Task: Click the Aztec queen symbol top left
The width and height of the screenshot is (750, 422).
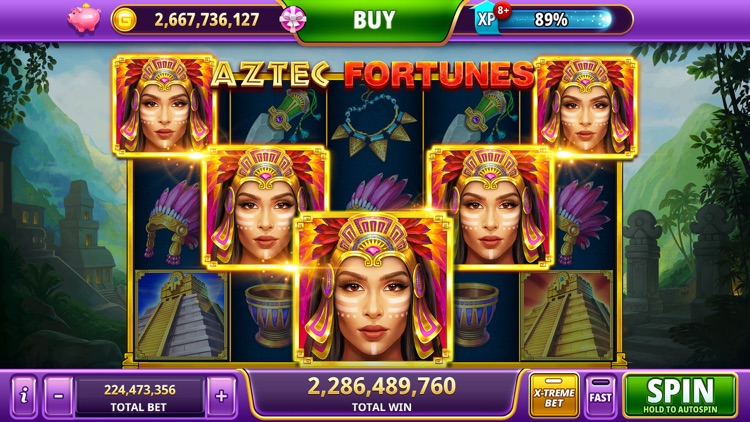Action: 164,105
